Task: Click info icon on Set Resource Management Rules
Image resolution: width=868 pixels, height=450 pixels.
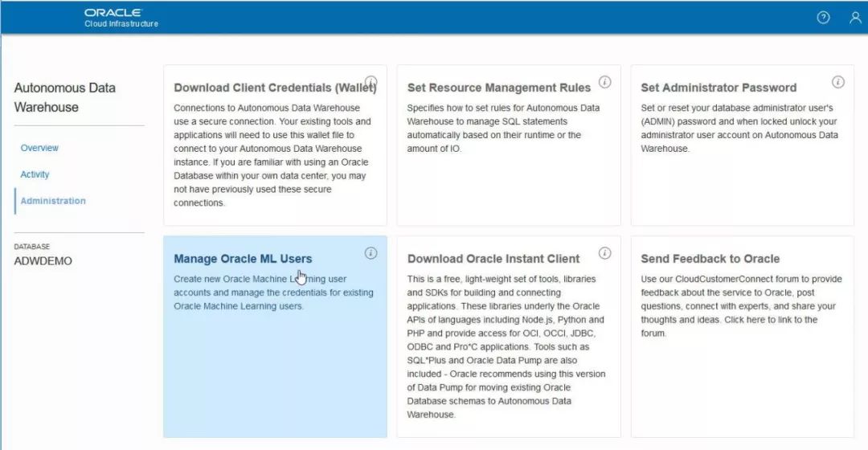Action: pos(605,82)
